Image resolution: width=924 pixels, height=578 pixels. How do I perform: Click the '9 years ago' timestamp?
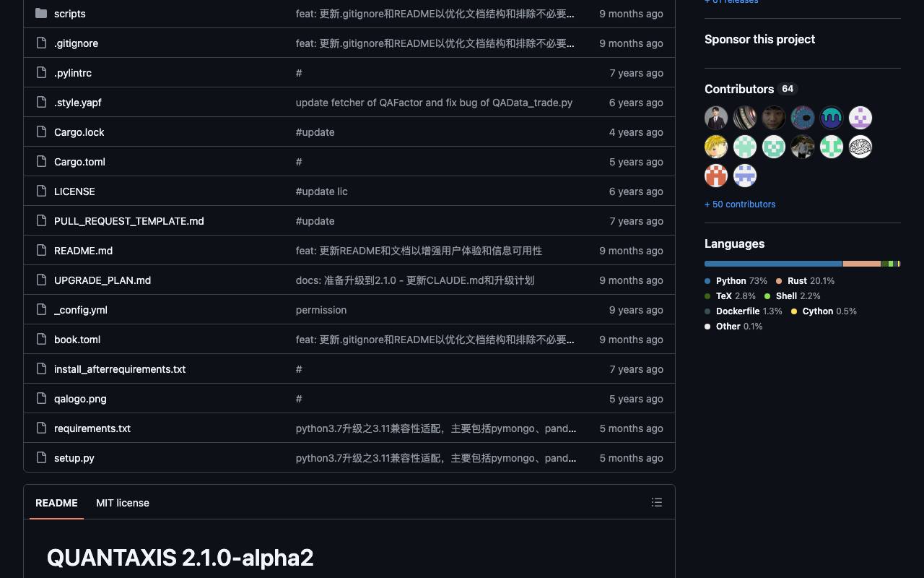[636, 310]
